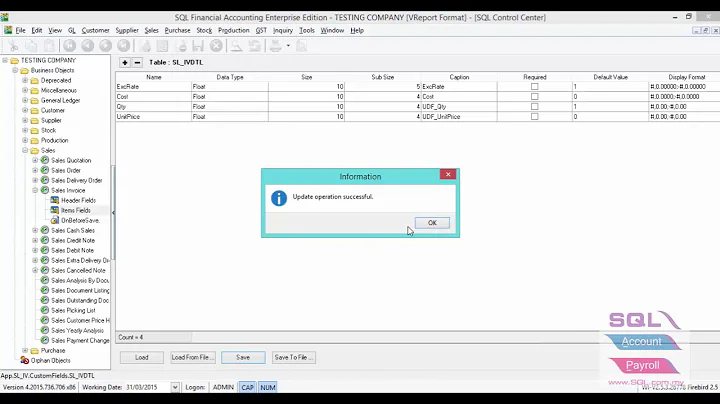
Task: Click the OnBeforeSave script icon
Action: pos(55,220)
